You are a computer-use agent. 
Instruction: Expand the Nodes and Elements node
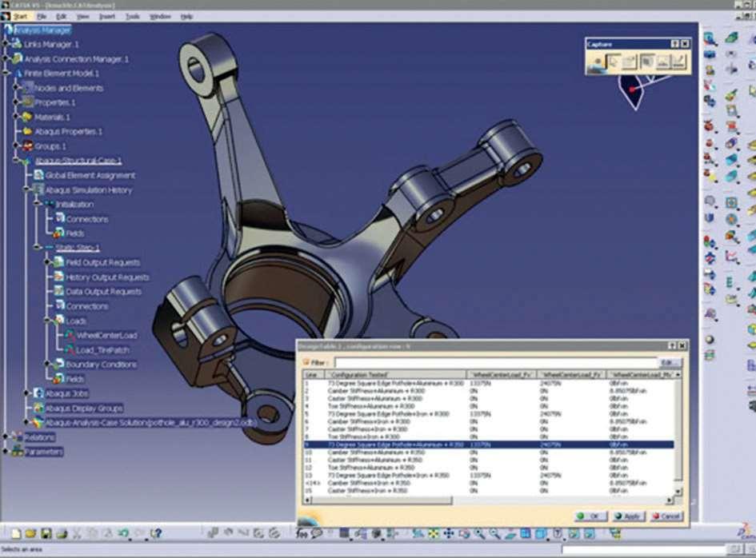click(15, 88)
